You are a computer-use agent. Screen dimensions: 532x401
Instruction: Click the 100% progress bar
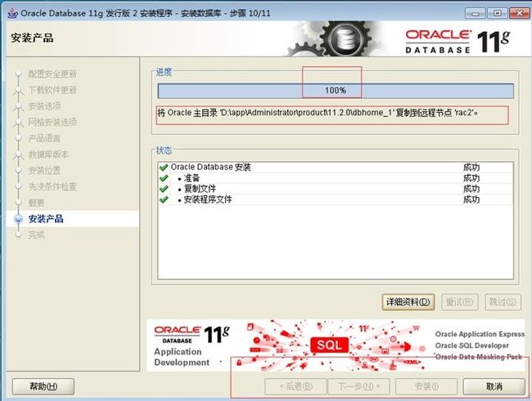coord(336,91)
